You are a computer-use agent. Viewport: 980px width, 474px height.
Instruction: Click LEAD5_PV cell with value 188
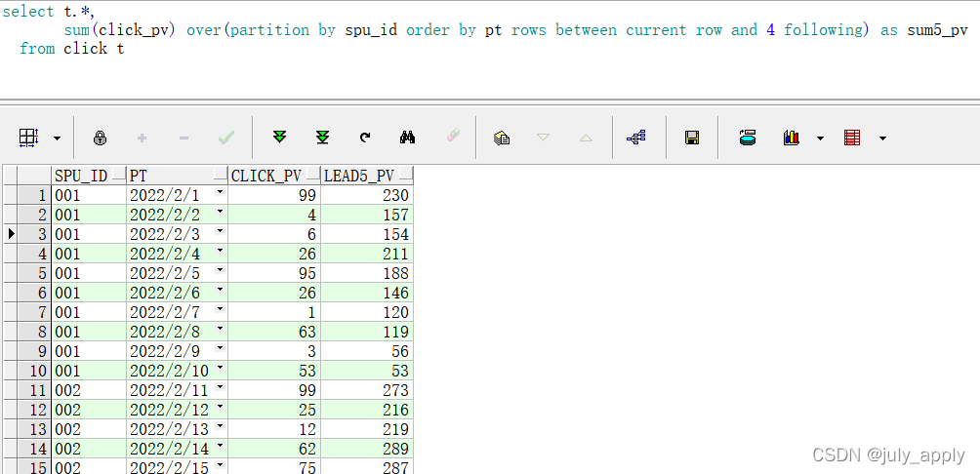pos(367,273)
